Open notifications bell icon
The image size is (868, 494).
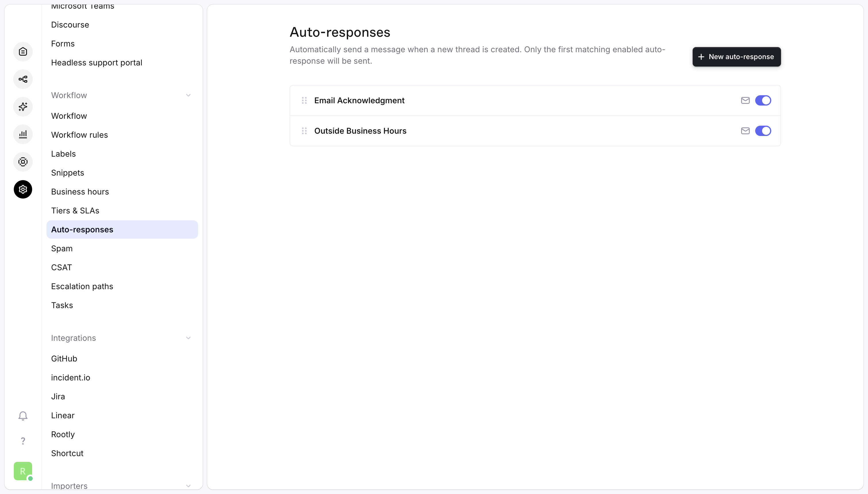pos(23,416)
